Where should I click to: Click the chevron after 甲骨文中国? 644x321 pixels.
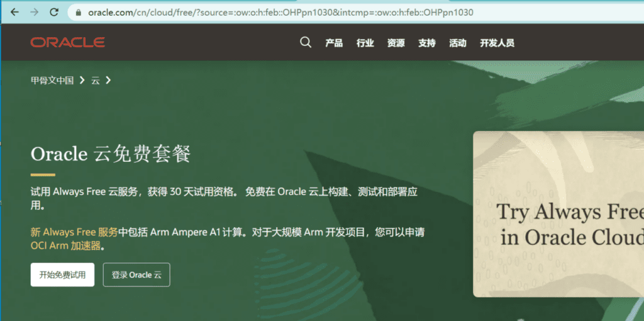pyautogui.click(x=82, y=81)
